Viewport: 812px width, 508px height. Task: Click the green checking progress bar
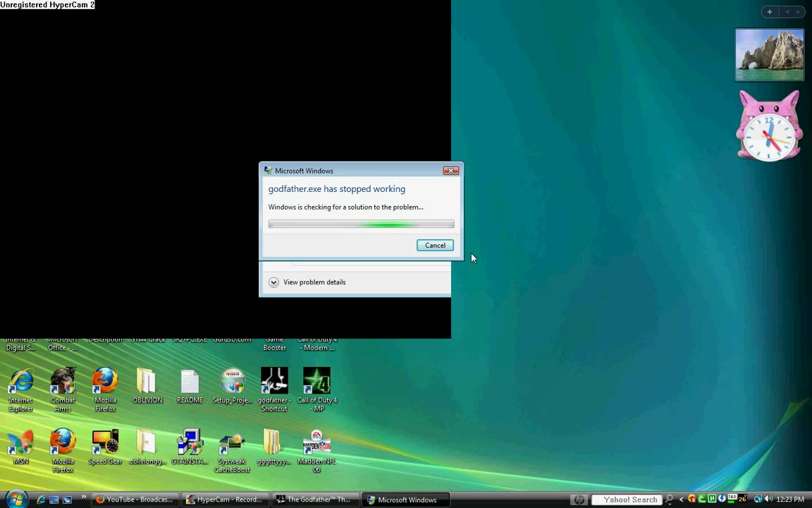pyautogui.click(x=362, y=224)
